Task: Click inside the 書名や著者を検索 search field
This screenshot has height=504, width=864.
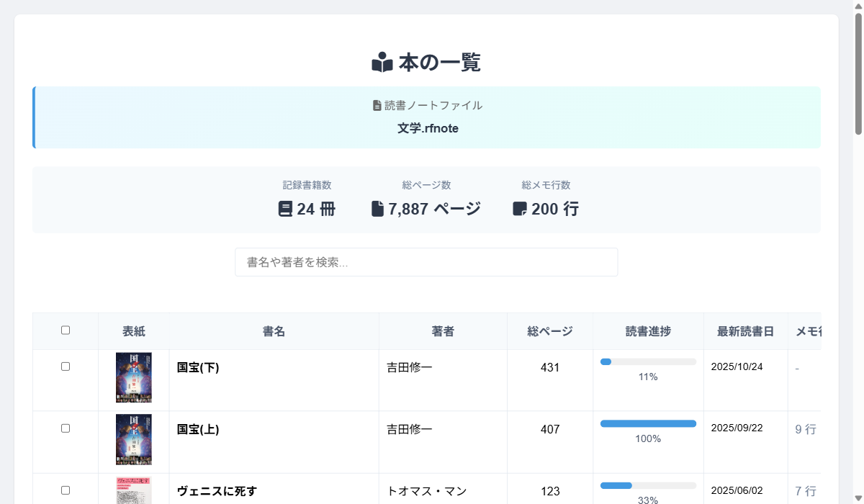Action: click(426, 261)
